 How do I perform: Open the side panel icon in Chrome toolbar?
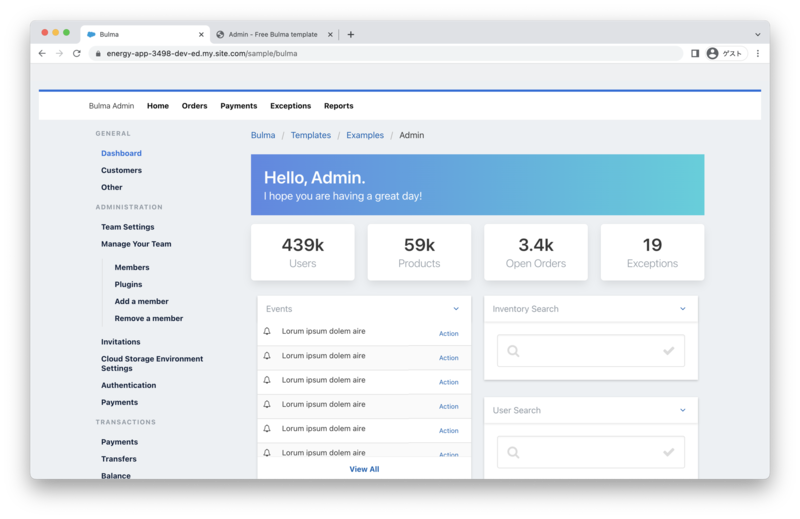pyautogui.click(x=694, y=53)
